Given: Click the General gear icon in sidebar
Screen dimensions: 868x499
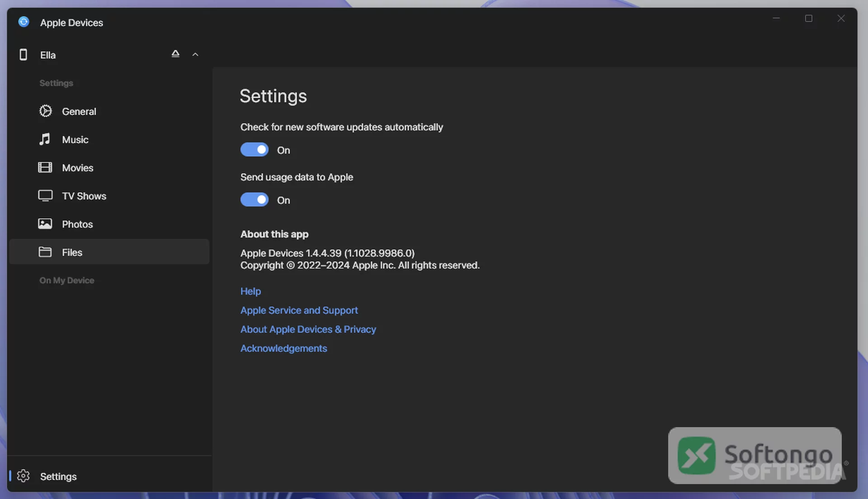Looking at the screenshot, I should 45,111.
